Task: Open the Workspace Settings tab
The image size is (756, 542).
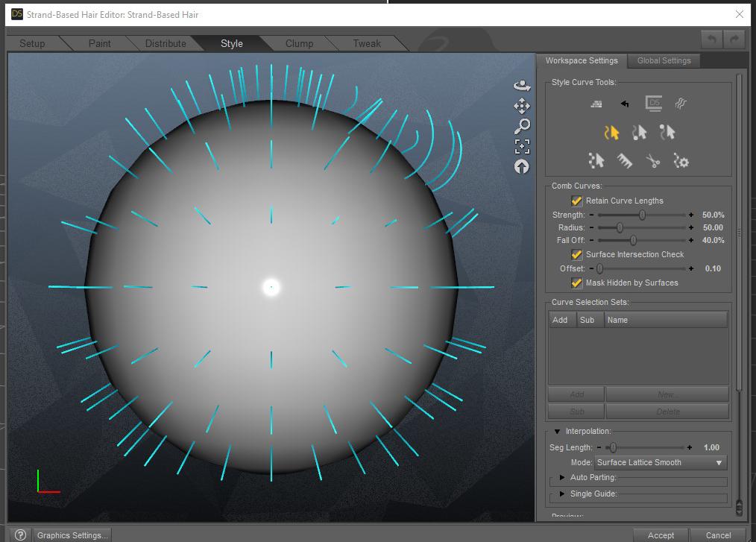Action: point(582,60)
